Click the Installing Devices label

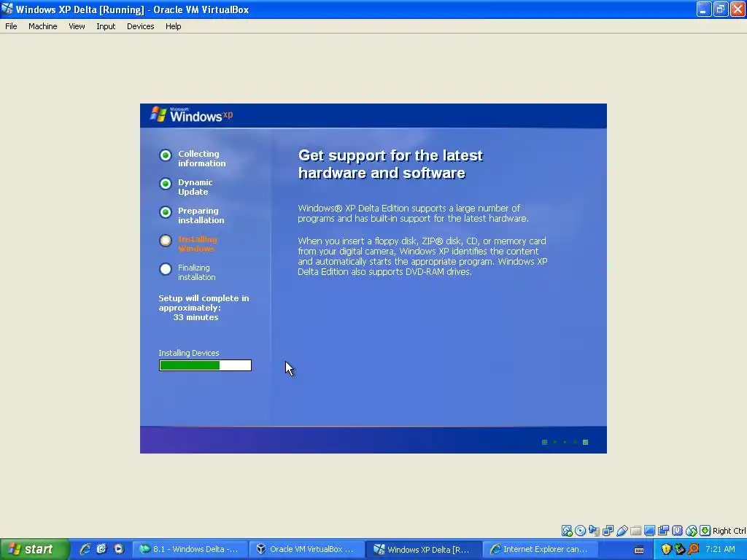click(x=189, y=353)
